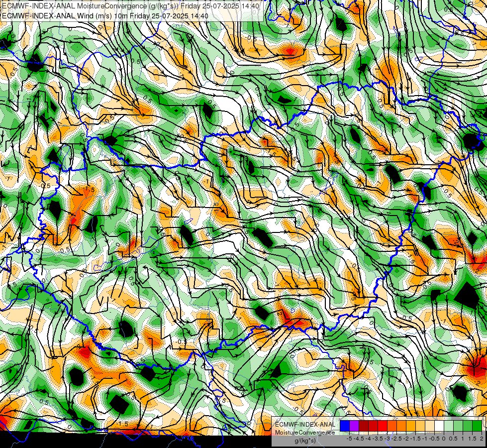Click the purple legend swatch
487x448 pixels.
point(354,426)
